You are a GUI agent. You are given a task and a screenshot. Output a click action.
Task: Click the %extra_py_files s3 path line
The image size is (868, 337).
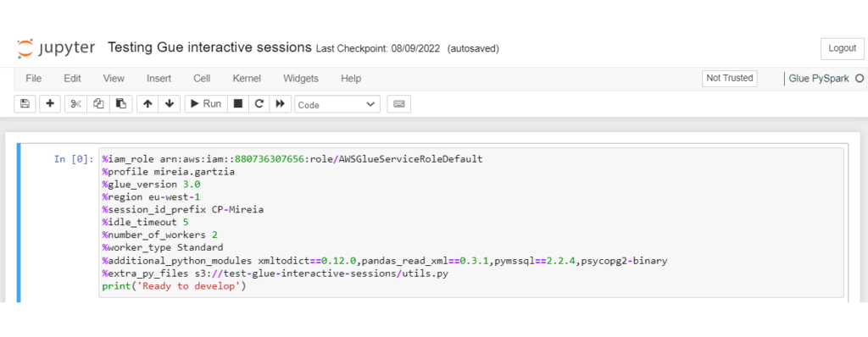[x=275, y=273]
